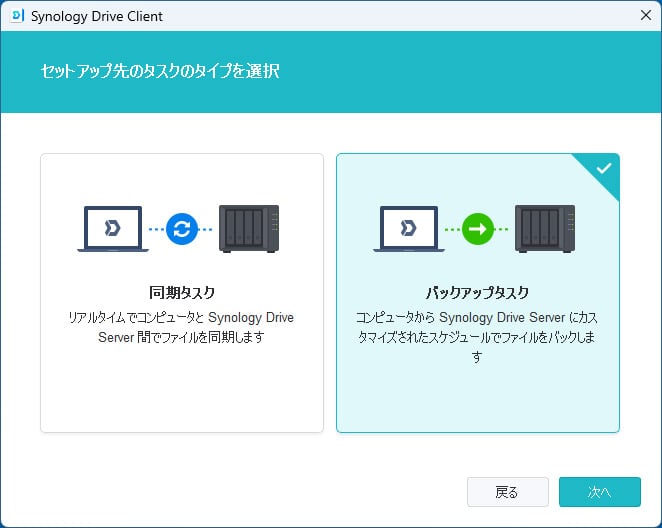Screen dimensions: 662x528
Task: Click the blue dotted line beside the sync laptop
Action: tap(156, 228)
